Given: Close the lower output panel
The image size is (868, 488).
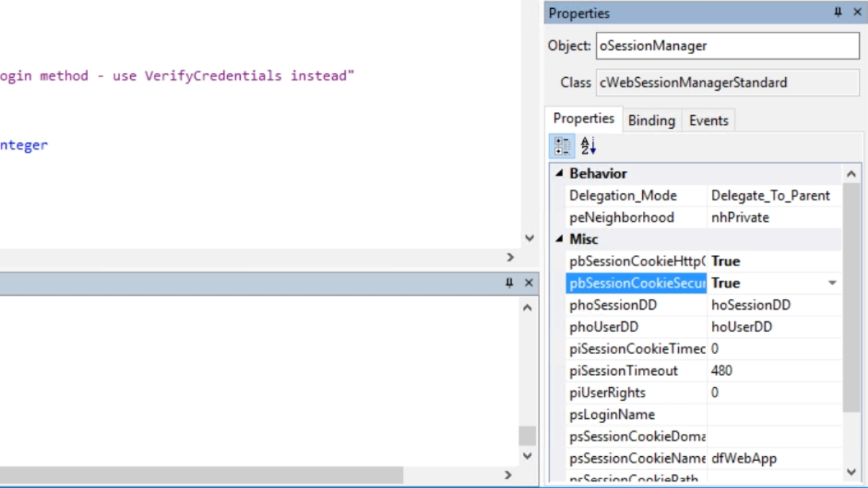Looking at the screenshot, I should 529,283.
